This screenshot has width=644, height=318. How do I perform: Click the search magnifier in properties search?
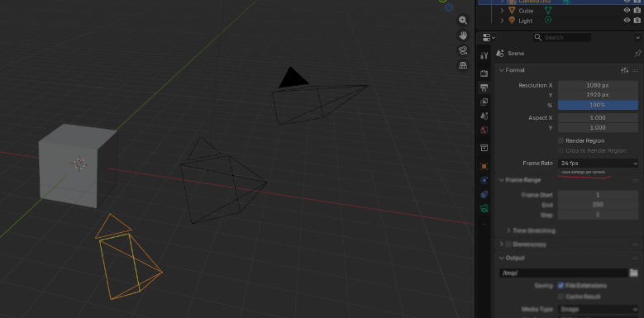[537, 37]
